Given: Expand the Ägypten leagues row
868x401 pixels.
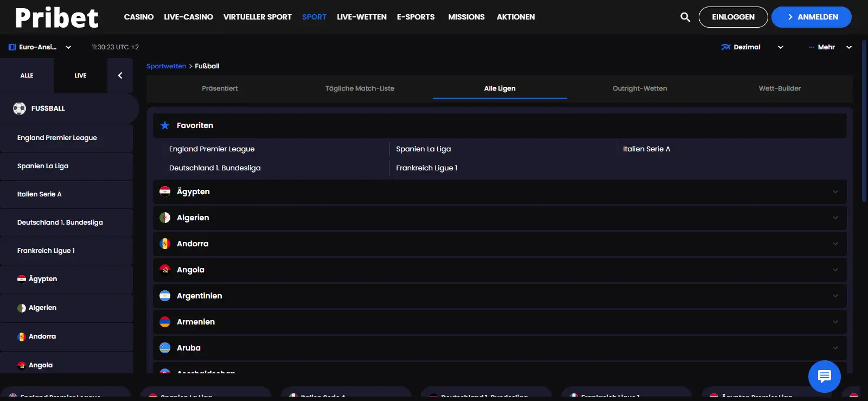Looking at the screenshot, I should coord(500,192).
